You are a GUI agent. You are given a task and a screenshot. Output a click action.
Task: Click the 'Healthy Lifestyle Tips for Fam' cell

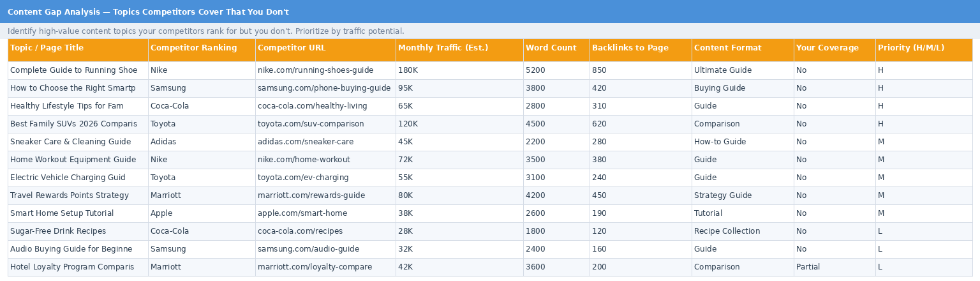tap(78, 106)
